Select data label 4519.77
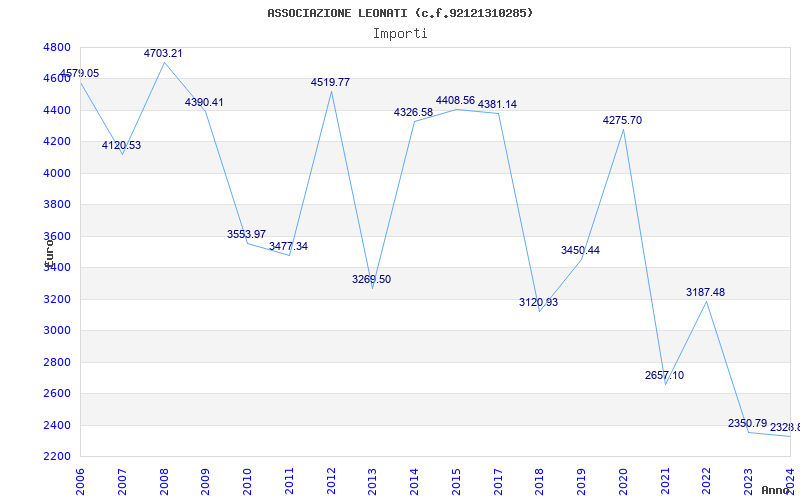This screenshot has height=500, width=800. click(x=331, y=83)
